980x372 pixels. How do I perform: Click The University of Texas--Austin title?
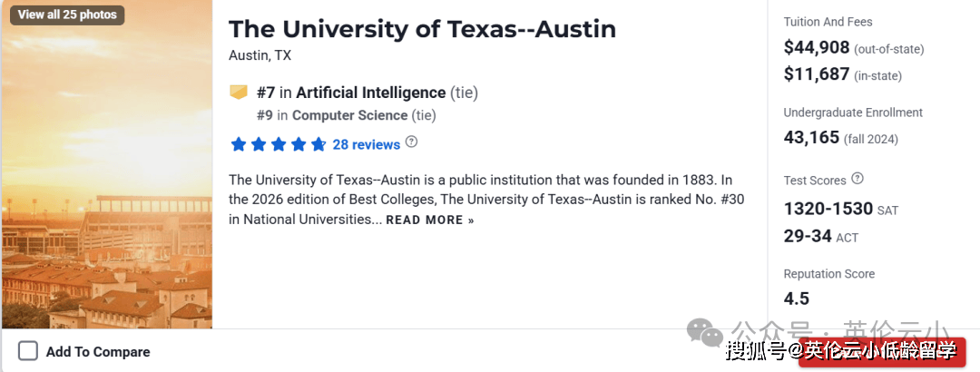coord(422,29)
